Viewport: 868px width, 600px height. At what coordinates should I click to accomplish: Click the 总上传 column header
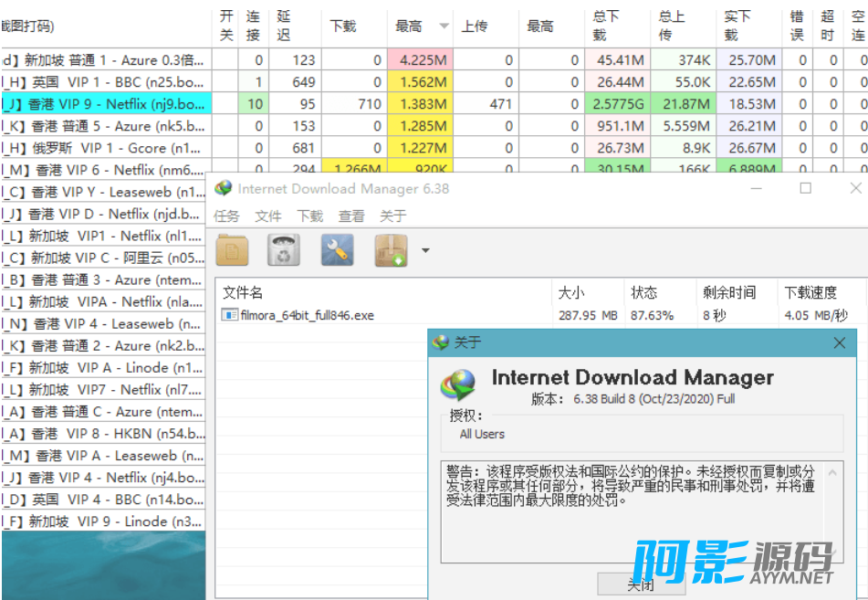coord(683,26)
